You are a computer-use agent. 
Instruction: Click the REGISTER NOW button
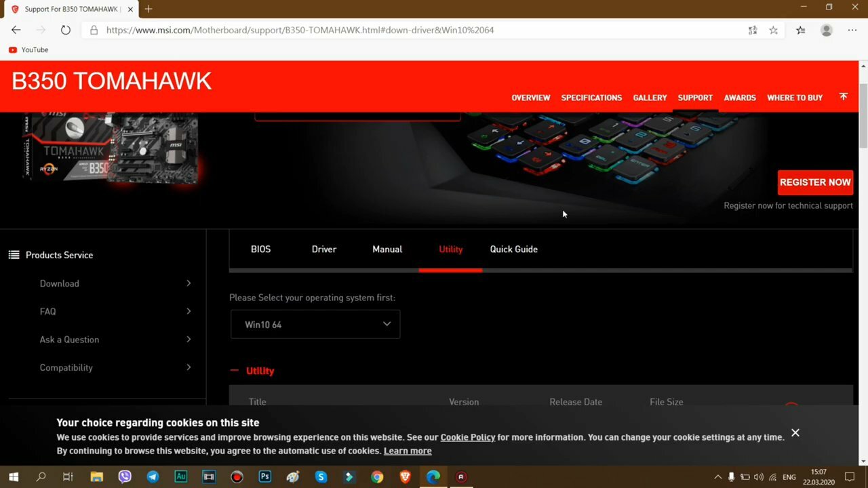pos(815,182)
